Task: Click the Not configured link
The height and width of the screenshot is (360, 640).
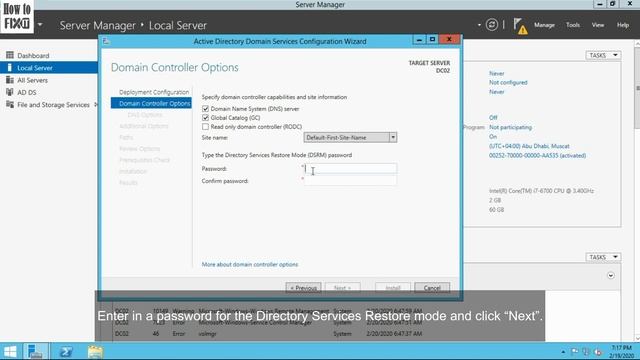Action: 508,82
